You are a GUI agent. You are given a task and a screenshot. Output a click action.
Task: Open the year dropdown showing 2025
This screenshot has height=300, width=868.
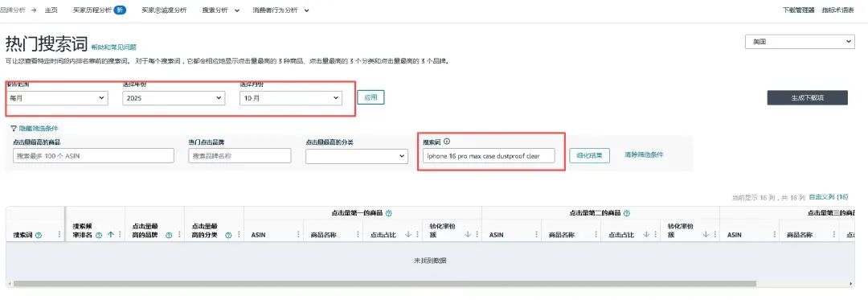174,98
